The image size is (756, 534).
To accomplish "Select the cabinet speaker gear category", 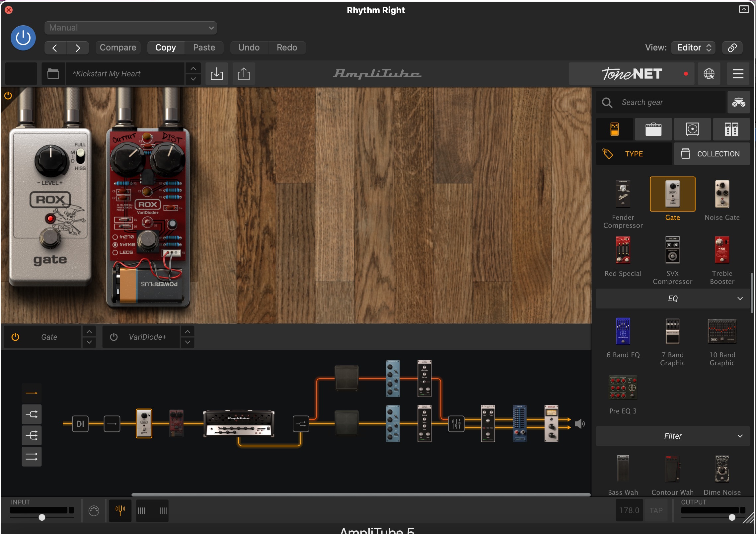I will coord(693,129).
